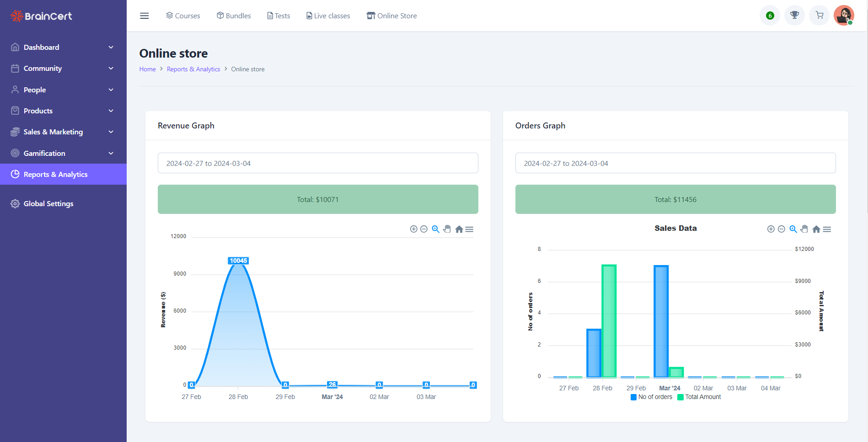Open Reports & Analytics in sidebar

pyautogui.click(x=63, y=174)
